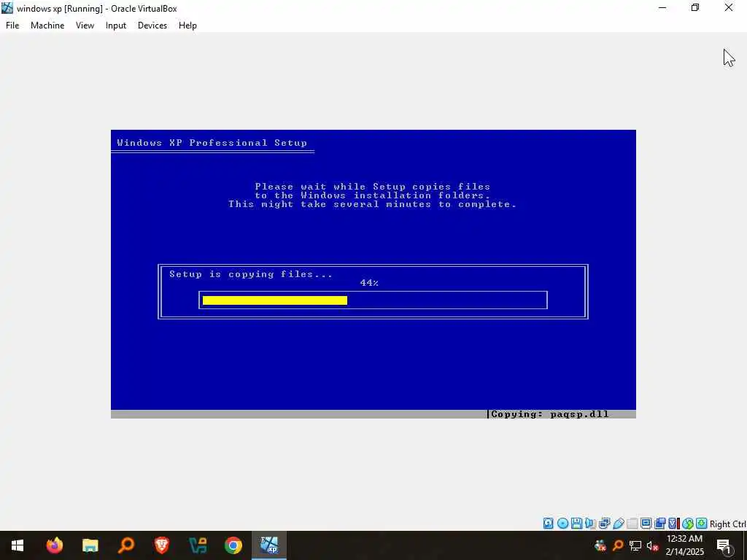747x560 pixels.
Task: Open the View menu
Action: click(85, 26)
